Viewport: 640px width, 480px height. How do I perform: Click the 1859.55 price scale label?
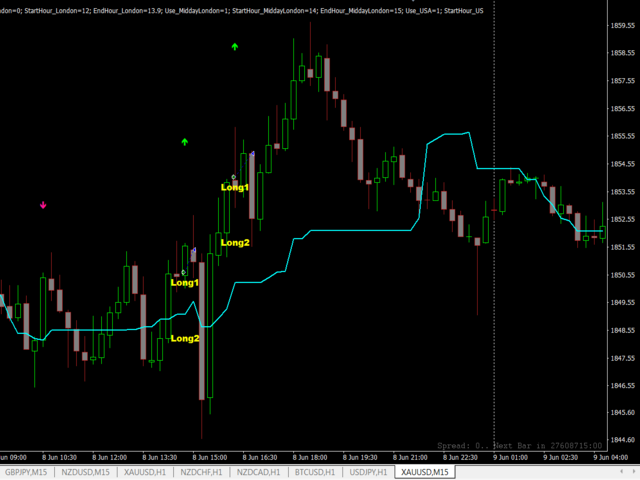click(x=622, y=25)
